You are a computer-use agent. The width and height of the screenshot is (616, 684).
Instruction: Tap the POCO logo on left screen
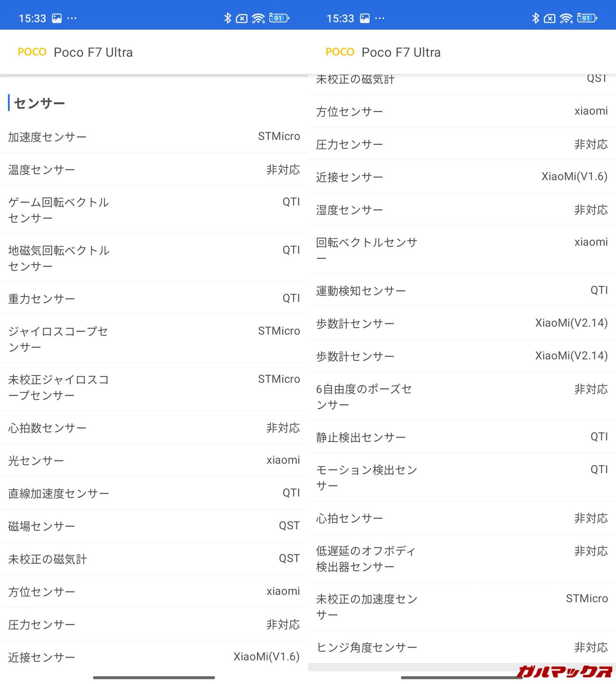point(32,52)
